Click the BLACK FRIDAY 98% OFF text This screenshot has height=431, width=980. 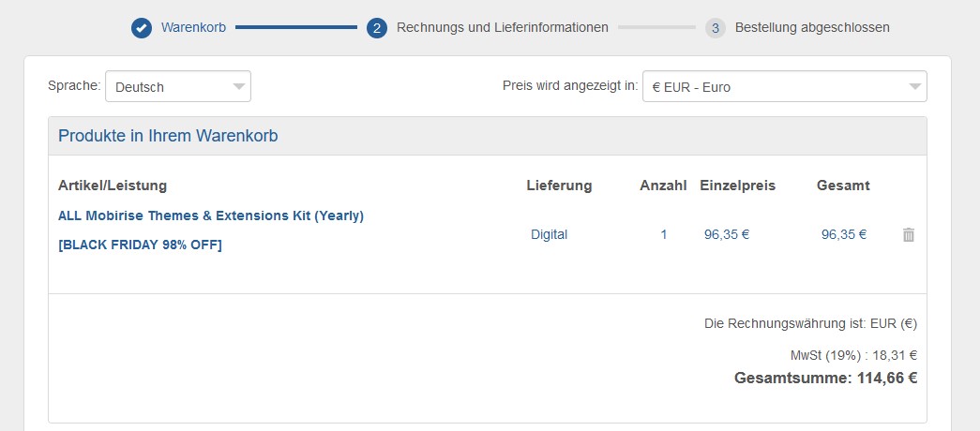(x=141, y=245)
